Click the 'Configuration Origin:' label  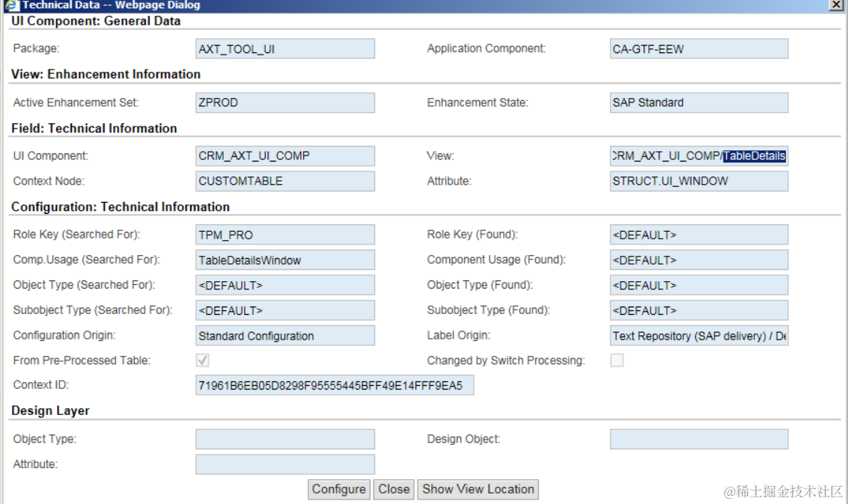[64, 336]
